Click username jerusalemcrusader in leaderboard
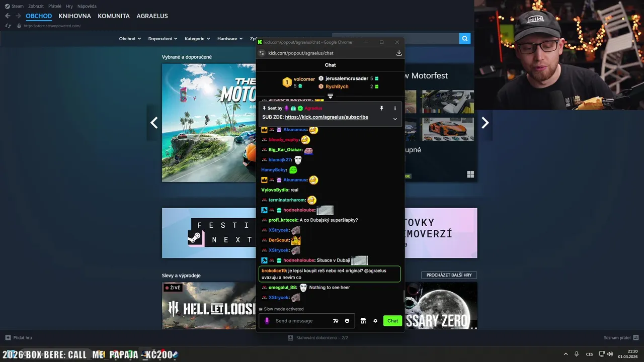Image resolution: width=644 pixels, height=362 pixels. [x=347, y=78]
